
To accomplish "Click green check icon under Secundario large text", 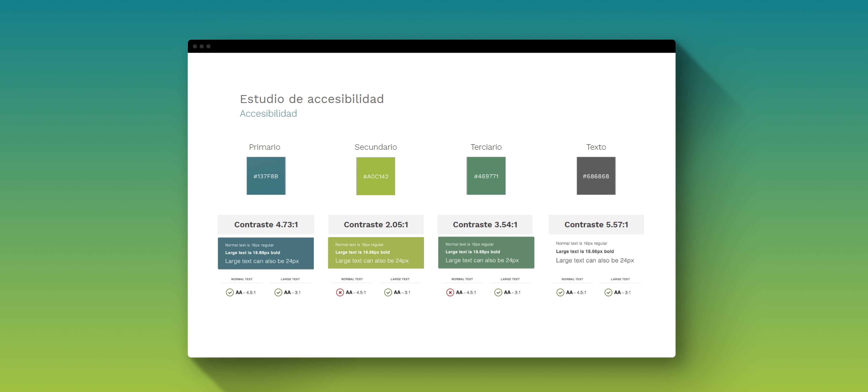I will (388, 292).
